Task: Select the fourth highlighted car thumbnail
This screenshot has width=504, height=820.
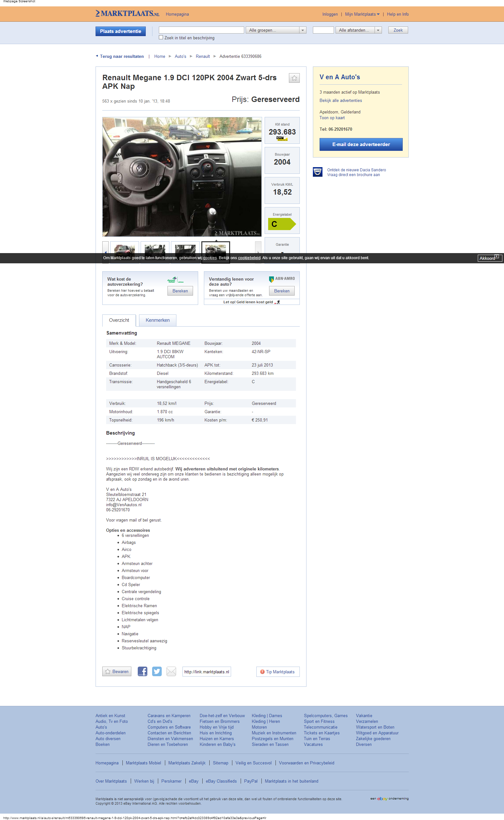Action: [x=216, y=252]
